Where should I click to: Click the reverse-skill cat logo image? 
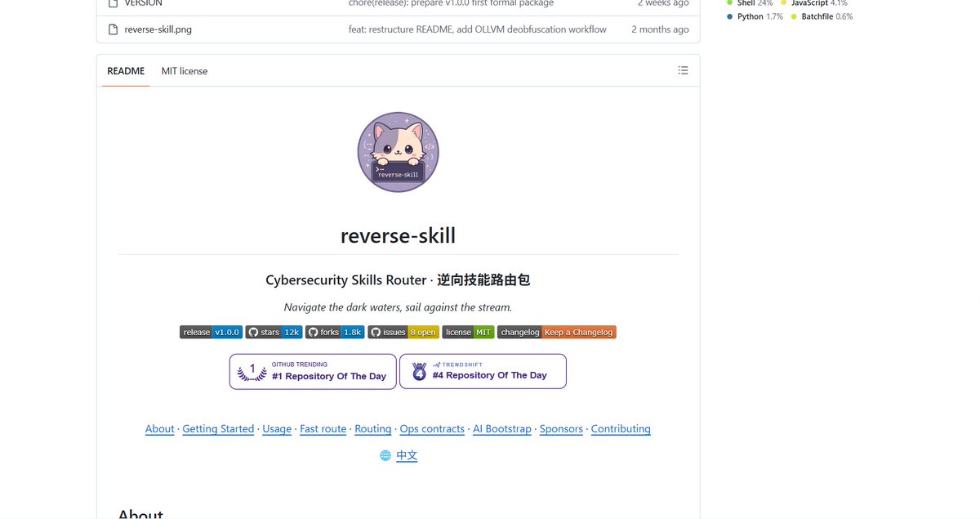click(x=398, y=152)
